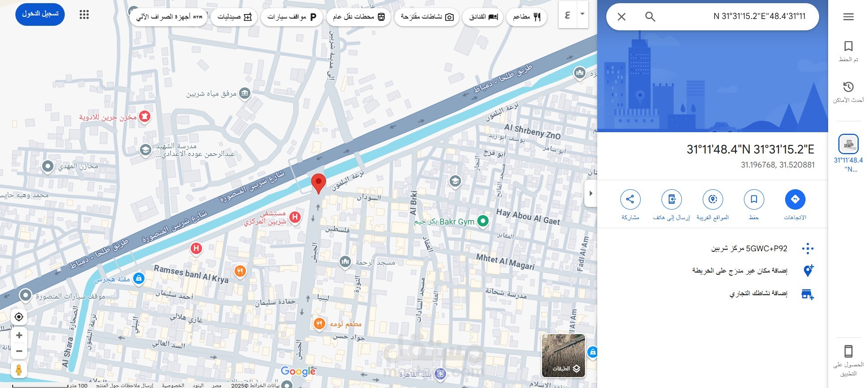Image resolution: width=868 pixels, height=388 pixels.
Task: Open the Google apps grid icon
Action: (84, 14)
